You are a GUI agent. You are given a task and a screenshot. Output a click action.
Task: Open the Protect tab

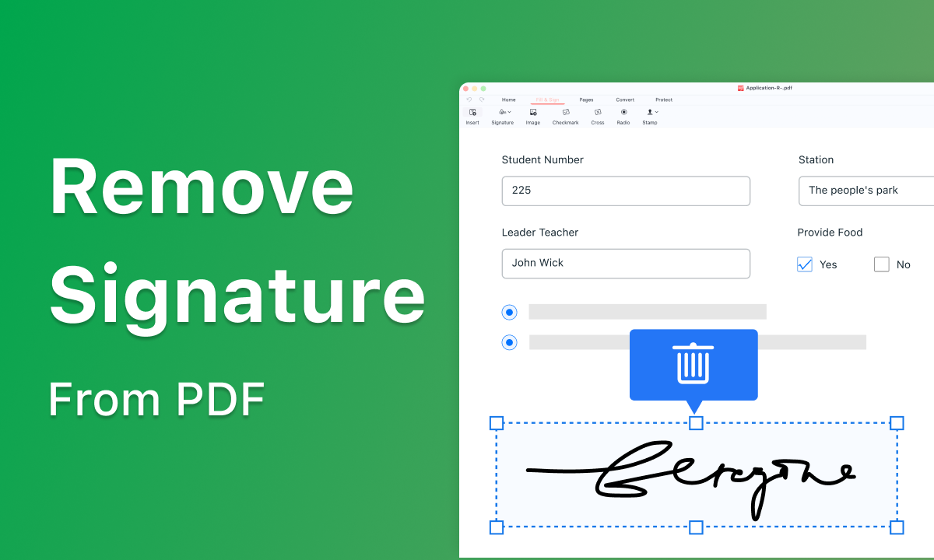664,100
